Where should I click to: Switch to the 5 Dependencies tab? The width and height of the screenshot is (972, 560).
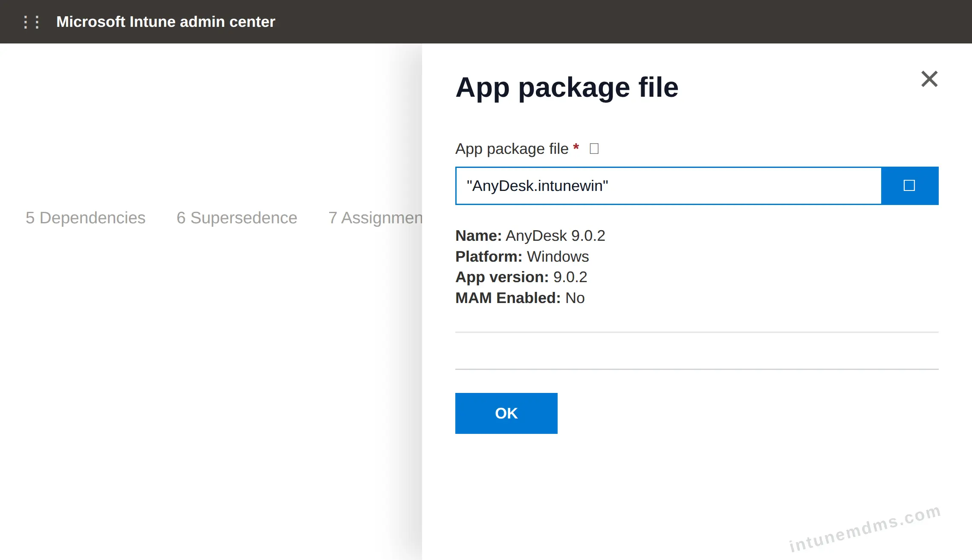pos(85,218)
